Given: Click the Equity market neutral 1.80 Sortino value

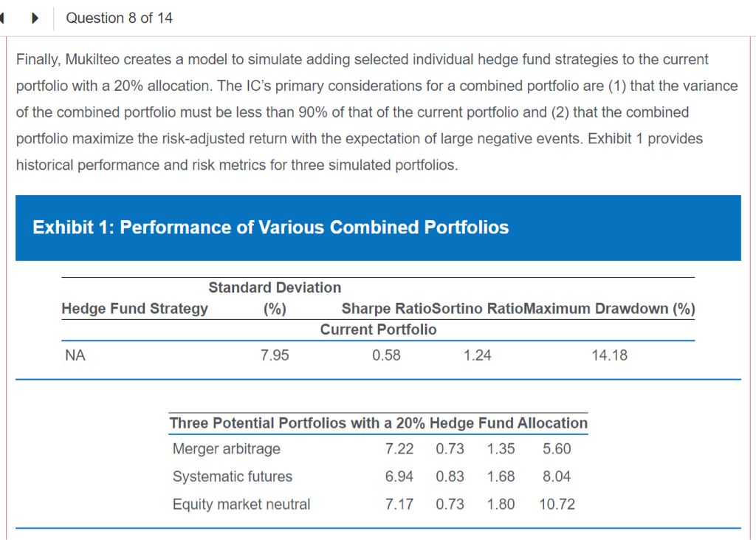Looking at the screenshot, I should click(x=501, y=505).
